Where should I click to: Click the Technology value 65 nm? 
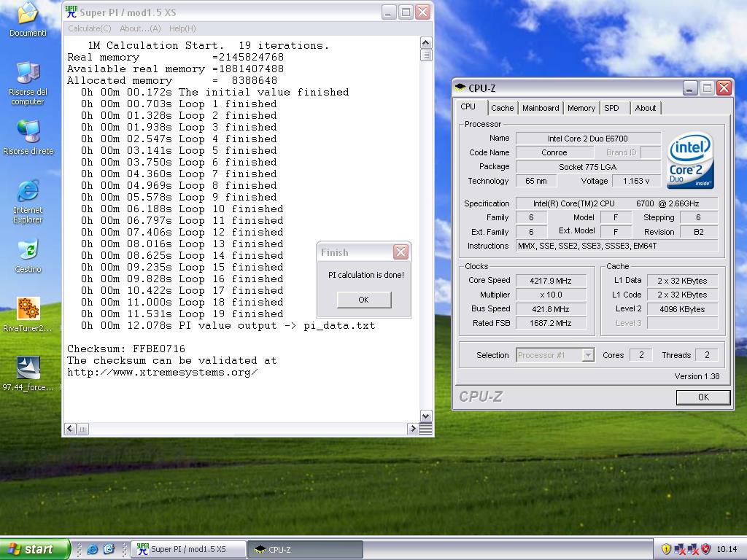536,181
